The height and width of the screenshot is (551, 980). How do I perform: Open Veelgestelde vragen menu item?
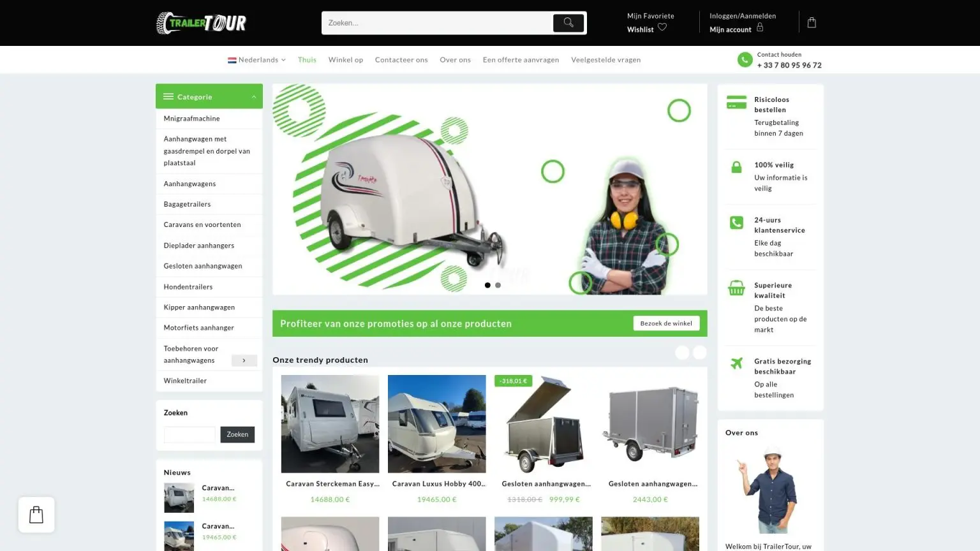tap(605, 60)
